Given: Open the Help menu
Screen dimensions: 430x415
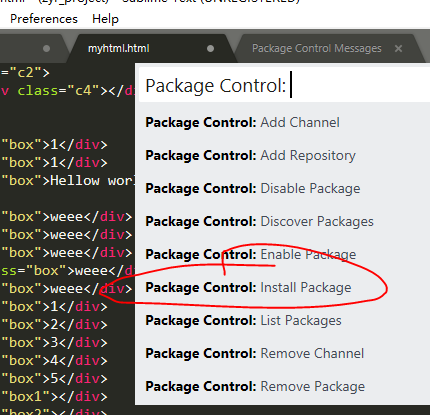Looking at the screenshot, I should (x=105, y=19).
